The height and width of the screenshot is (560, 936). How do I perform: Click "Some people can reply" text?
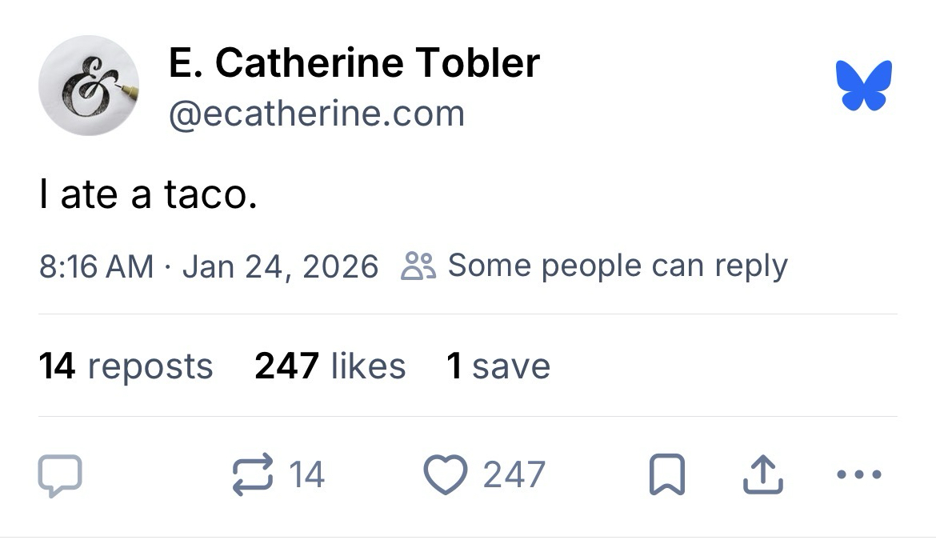[617, 266]
